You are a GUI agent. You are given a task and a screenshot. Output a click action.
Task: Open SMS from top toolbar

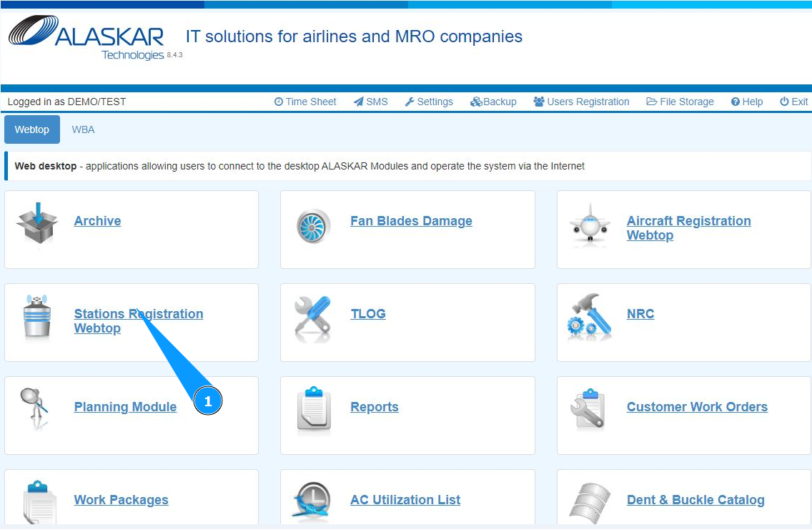[371, 102]
